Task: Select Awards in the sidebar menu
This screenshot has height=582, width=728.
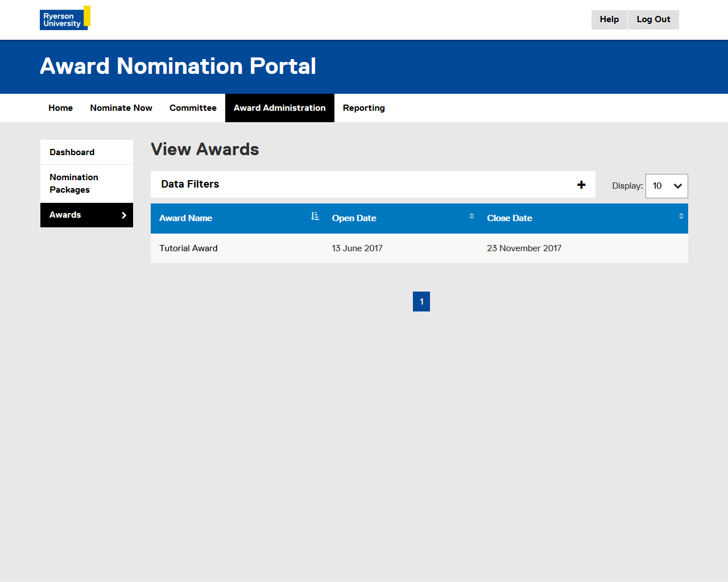Action: point(65,215)
